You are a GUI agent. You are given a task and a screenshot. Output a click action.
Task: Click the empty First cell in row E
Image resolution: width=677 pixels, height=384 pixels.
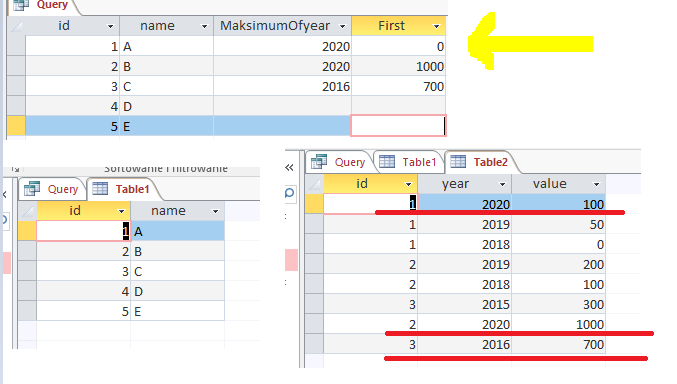(x=399, y=126)
